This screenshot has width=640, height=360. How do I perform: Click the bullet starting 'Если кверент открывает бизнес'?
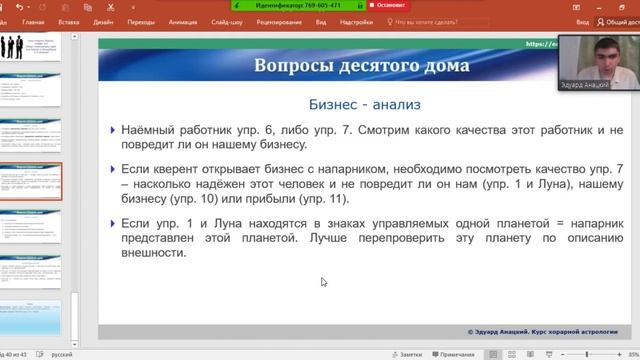[x=372, y=184]
